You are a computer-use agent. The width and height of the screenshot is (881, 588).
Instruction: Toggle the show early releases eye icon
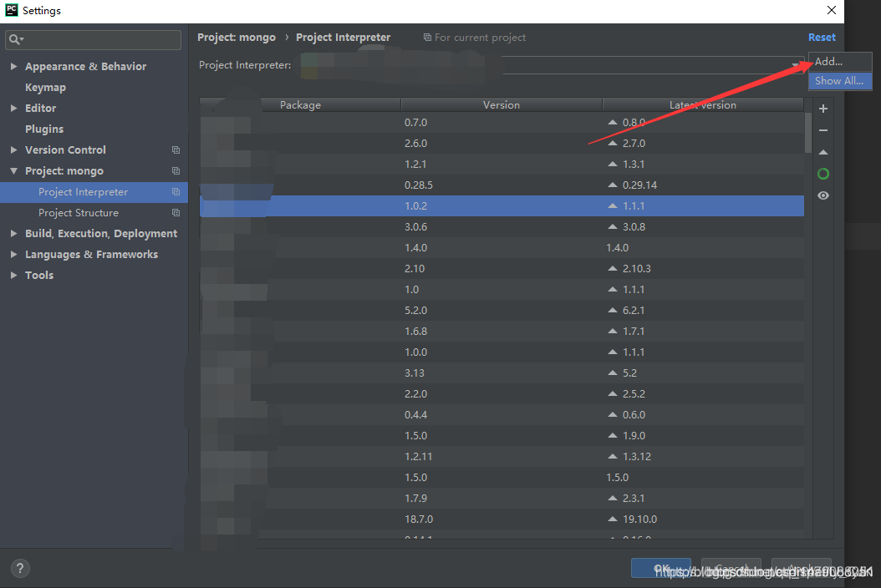[x=823, y=195]
